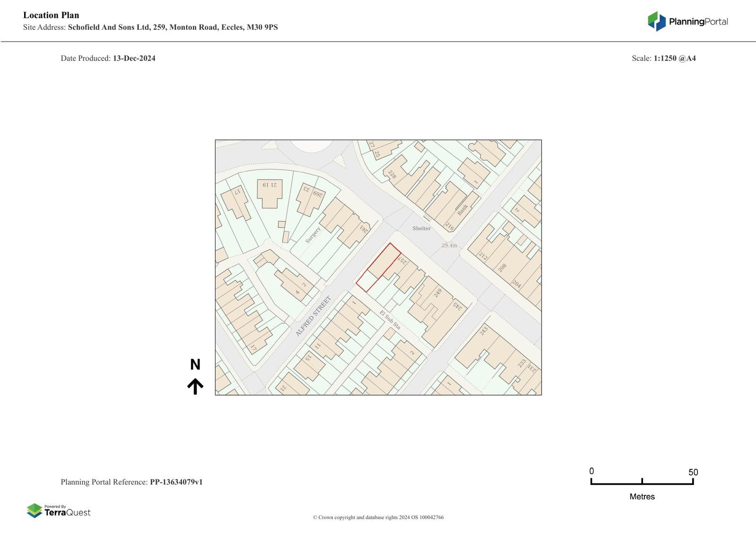Screen dimensions: 756x535
Task: Click the metres scale bar
Action: pos(642,482)
